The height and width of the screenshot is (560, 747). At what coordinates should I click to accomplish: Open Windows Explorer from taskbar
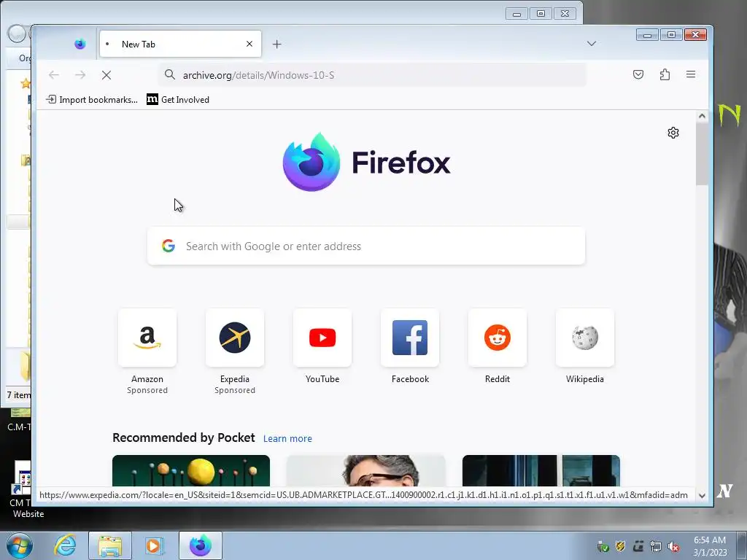(x=110, y=545)
